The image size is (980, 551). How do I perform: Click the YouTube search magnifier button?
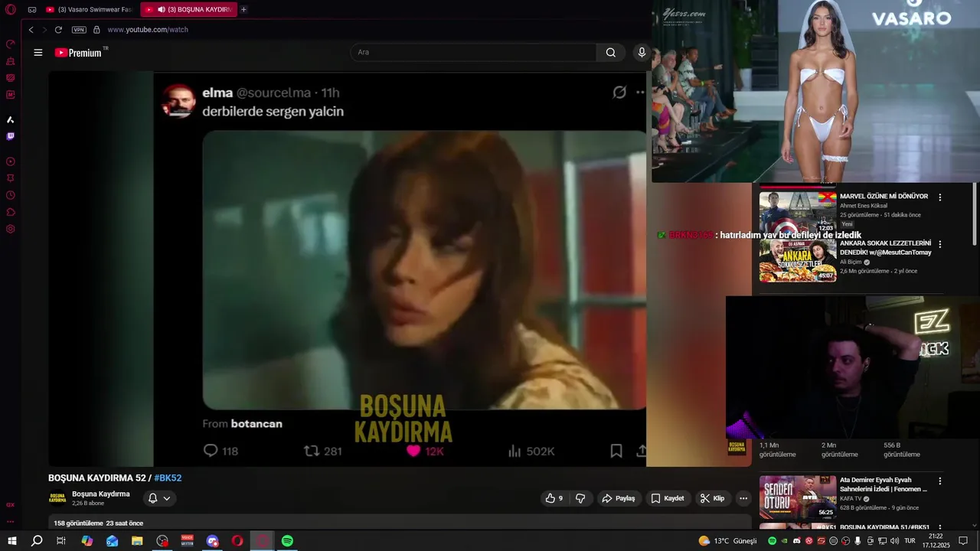[x=610, y=52]
